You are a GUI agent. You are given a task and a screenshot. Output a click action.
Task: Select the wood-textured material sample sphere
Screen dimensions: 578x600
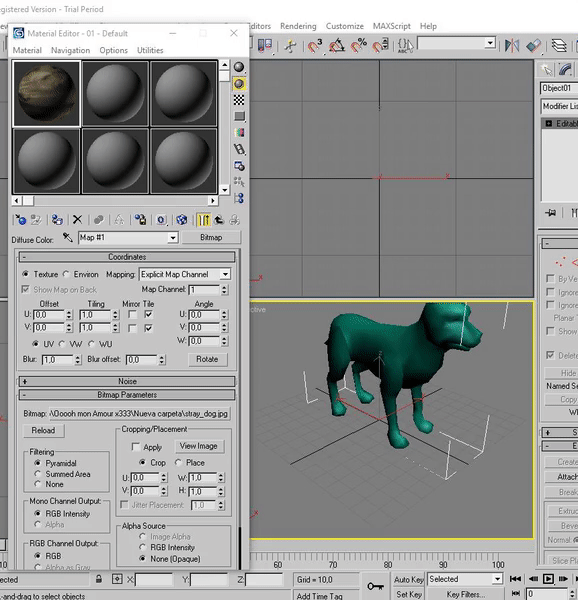tap(47, 93)
